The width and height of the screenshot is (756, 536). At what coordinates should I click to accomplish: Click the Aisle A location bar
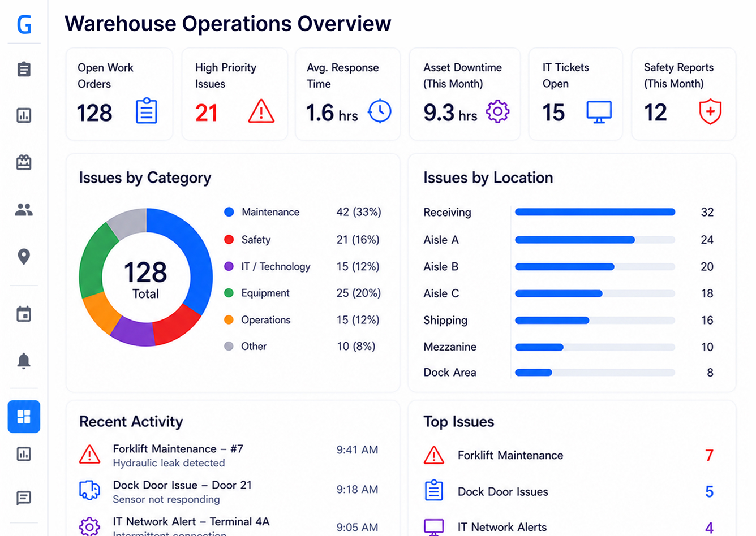click(595, 240)
